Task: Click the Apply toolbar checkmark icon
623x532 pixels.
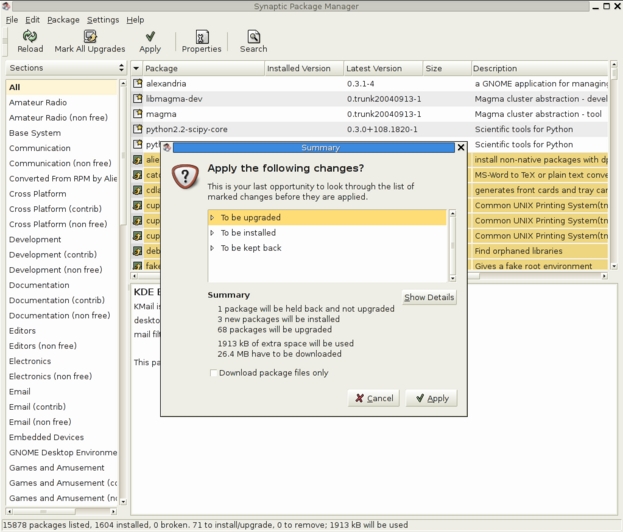Action: pyautogui.click(x=150, y=36)
